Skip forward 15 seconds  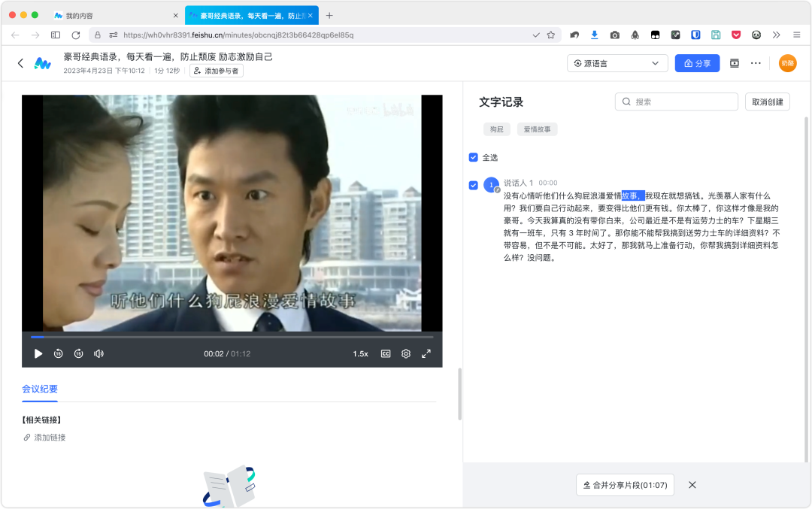[78, 353]
